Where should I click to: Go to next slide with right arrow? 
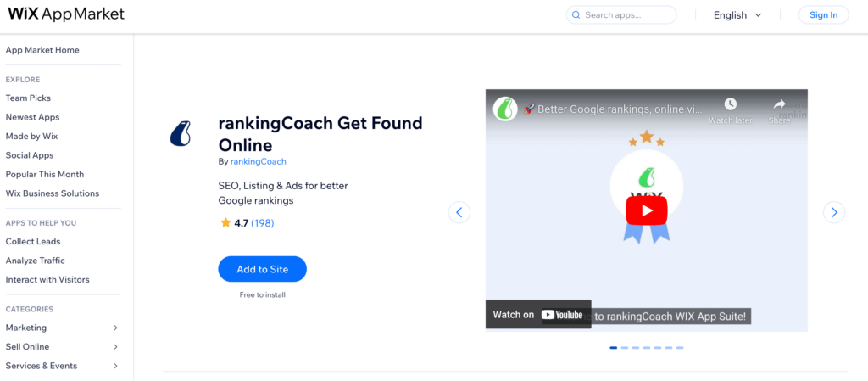click(834, 212)
